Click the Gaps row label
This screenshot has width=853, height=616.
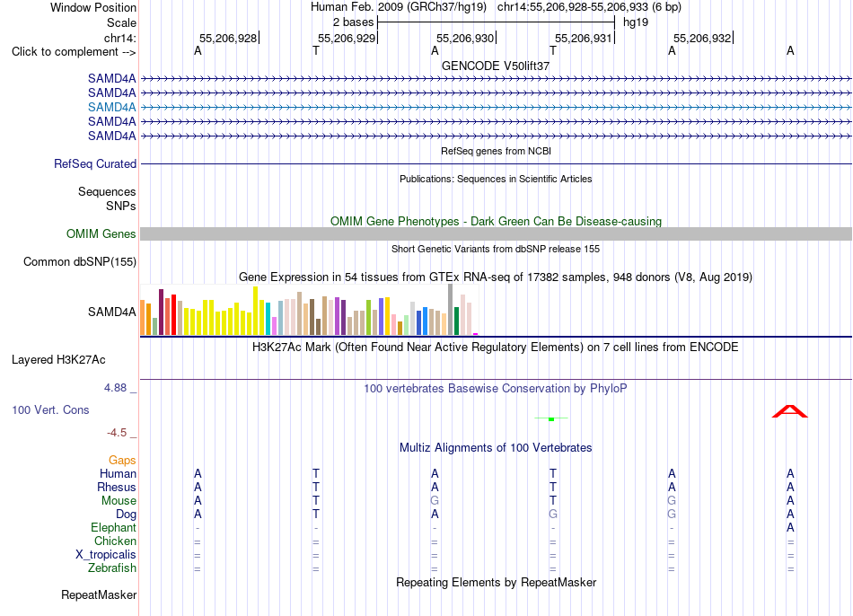click(x=122, y=461)
